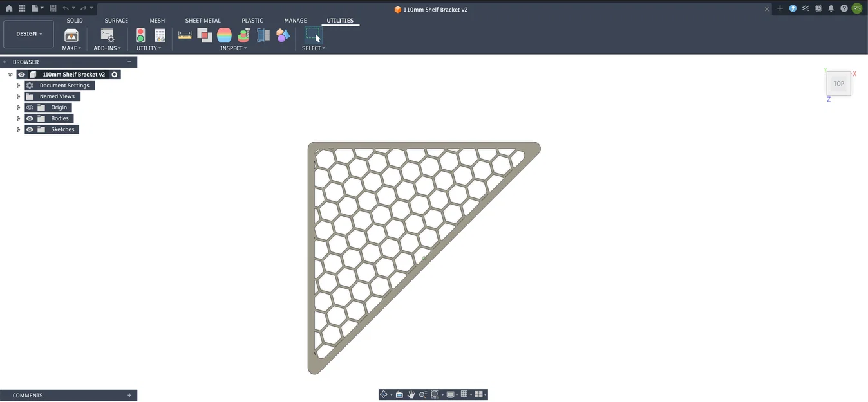This screenshot has width=868, height=402.
Task: Open the Zebra/curvature analysis striped icon
Action: [224, 35]
